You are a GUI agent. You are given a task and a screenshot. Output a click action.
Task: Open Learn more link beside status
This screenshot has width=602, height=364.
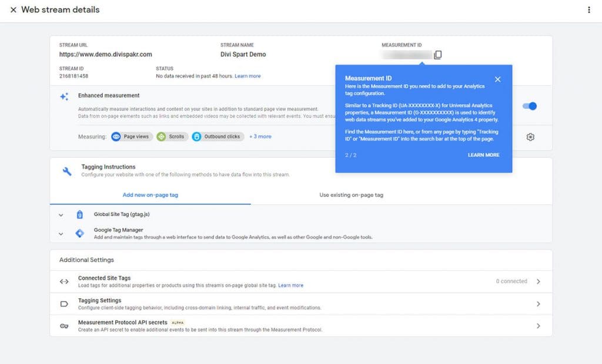[x=248, y=76]
